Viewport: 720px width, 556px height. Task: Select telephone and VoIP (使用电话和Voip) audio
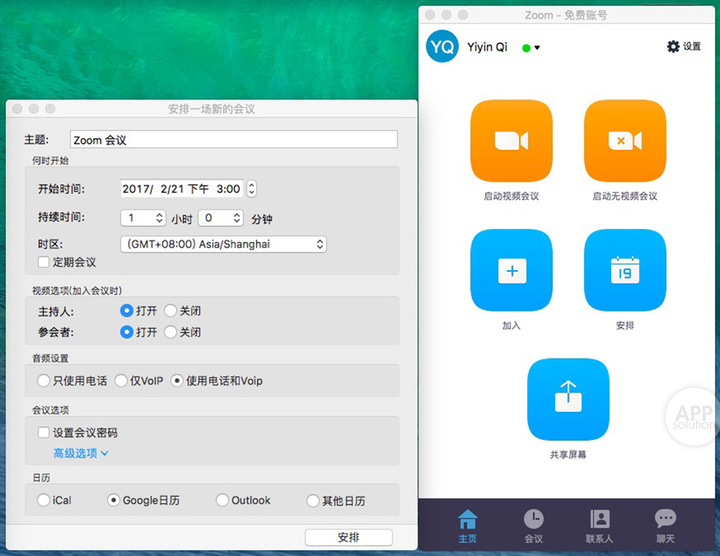(177, 381)
